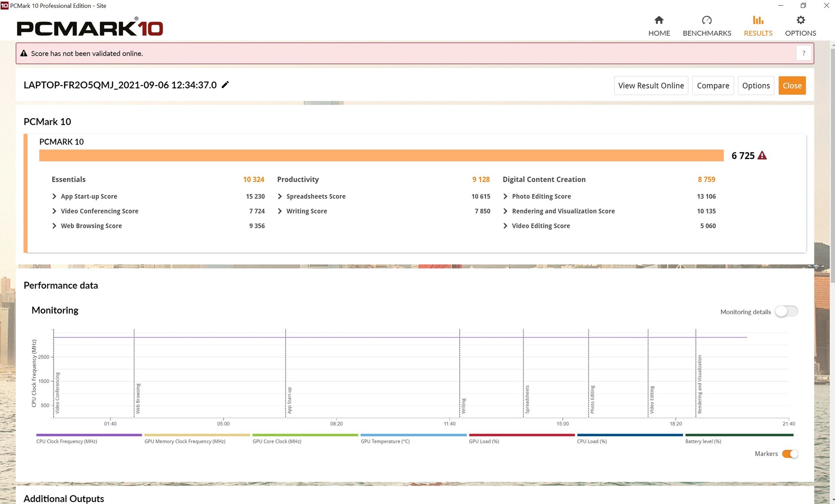The width and height of the screenshot is (835, 504).
Task: Go to the Home icon
Action: [x=659, y=20]
